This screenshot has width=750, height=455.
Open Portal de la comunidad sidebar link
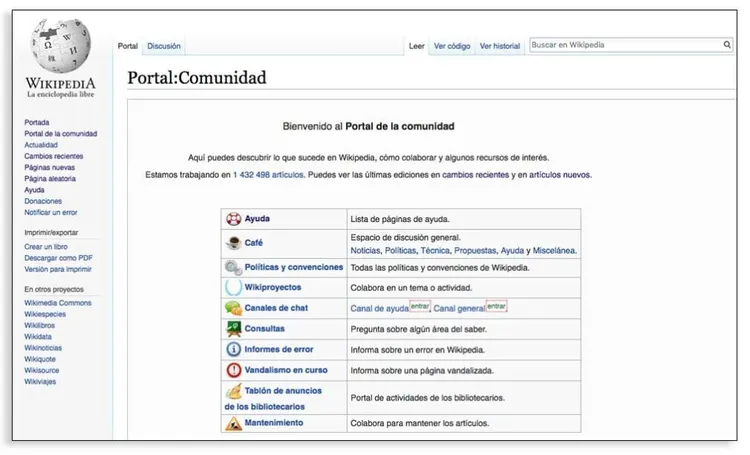coord(61,133)
